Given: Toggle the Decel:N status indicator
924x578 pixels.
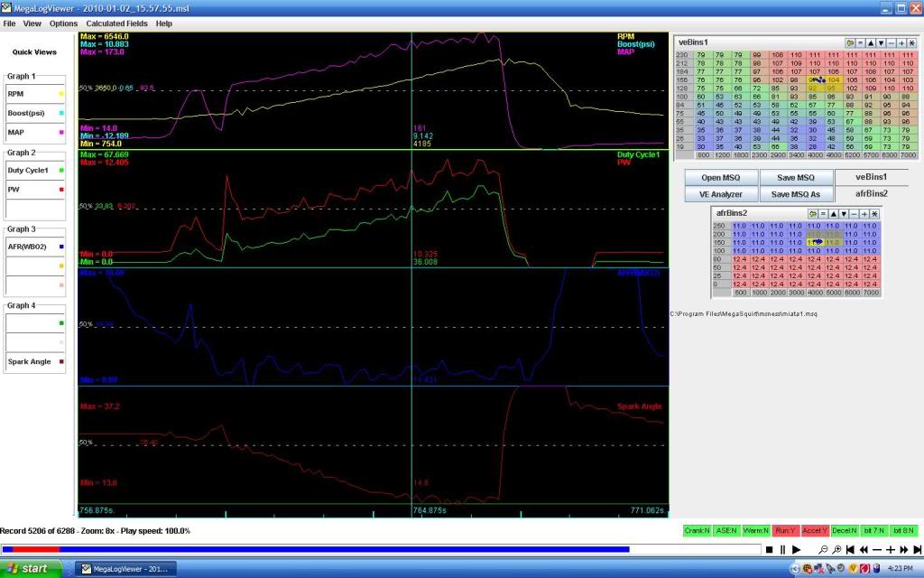Looking at the screenshot, I should coord(844,530).
